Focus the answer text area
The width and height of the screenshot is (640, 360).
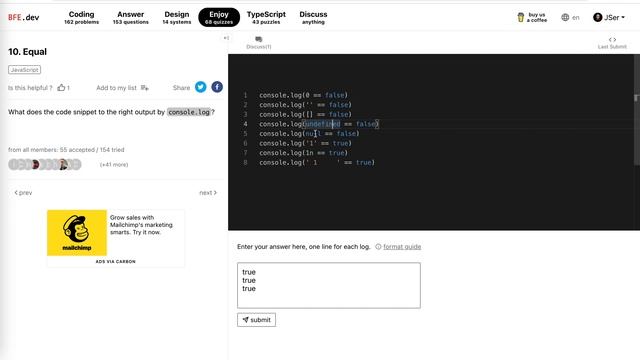(x=329, y=285)
